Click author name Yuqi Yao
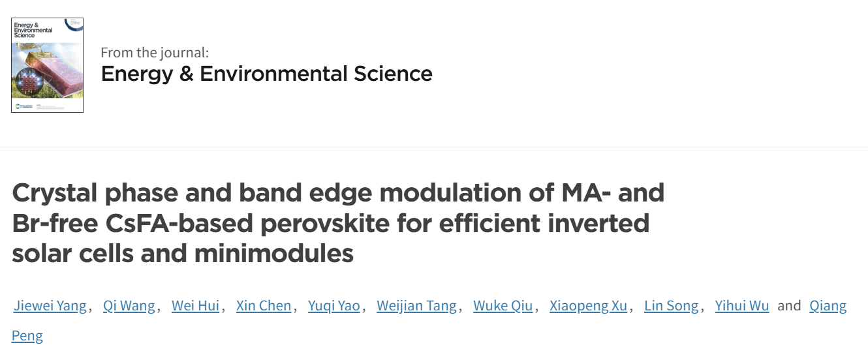 pyautogui.click(x=334, y=306)
